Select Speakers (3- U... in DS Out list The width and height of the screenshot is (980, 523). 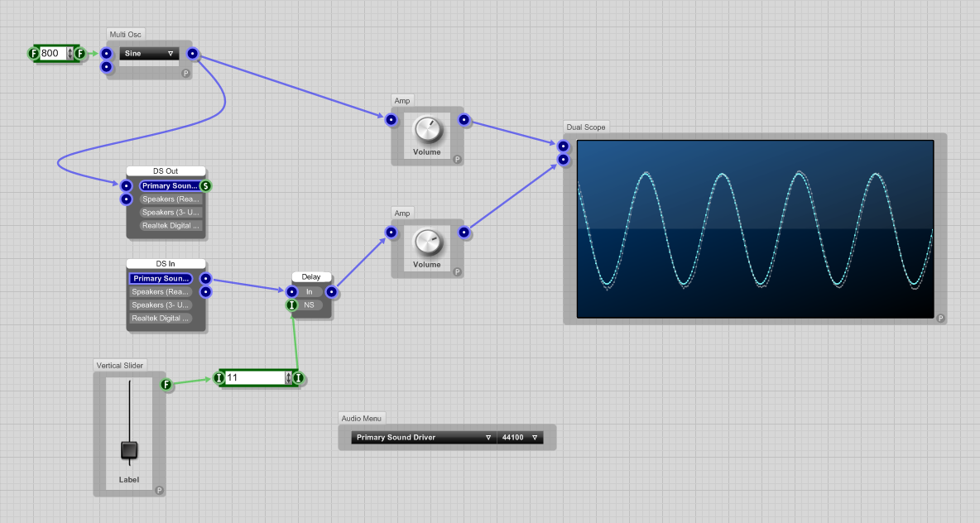pos(171,213)
